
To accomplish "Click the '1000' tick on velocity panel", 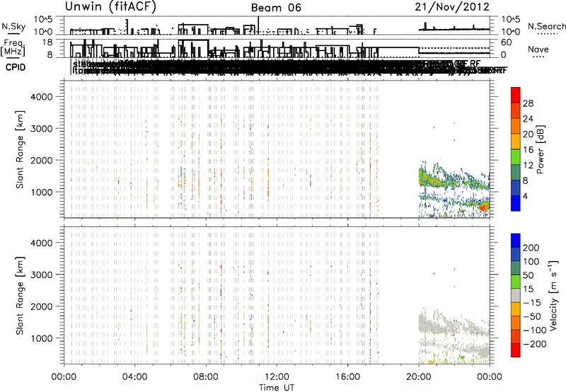I will pos(41,338).
